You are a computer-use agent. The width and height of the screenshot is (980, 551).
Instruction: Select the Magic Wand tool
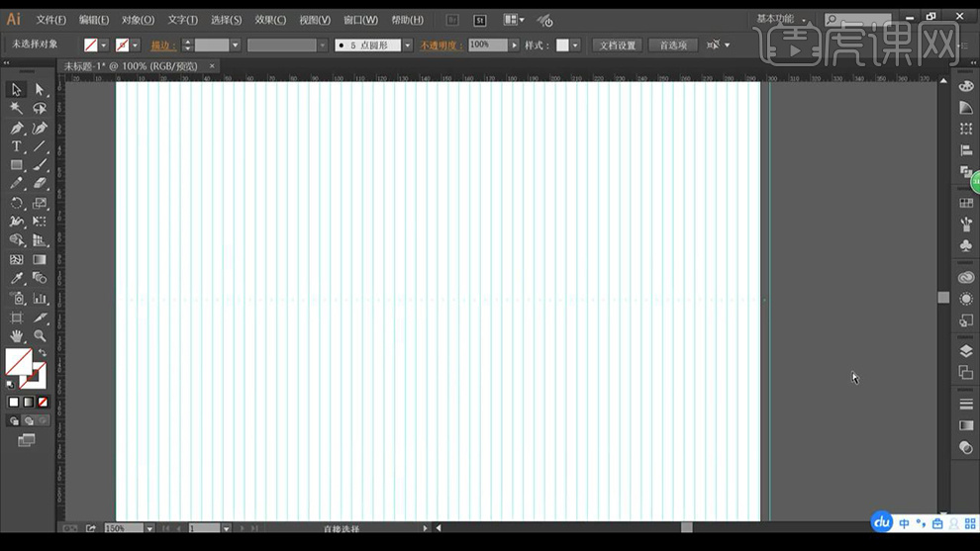(x=17, y=109)
